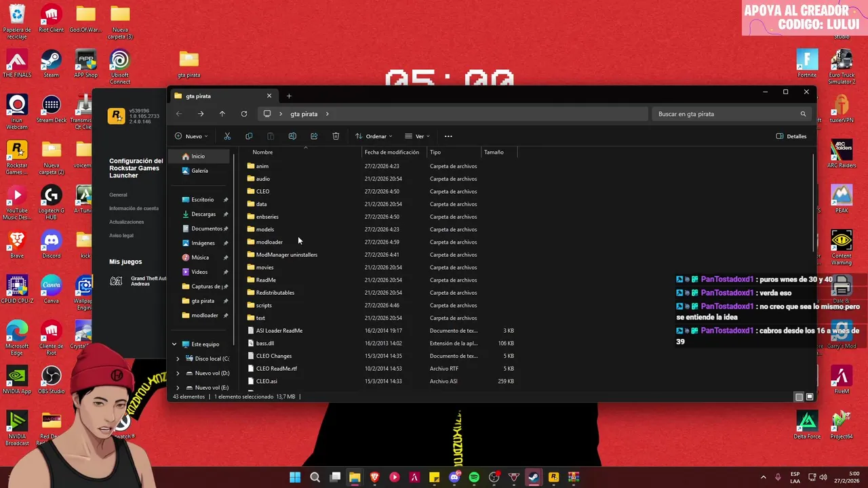Select the Delta Force desktop icon

tap(807, 426)
